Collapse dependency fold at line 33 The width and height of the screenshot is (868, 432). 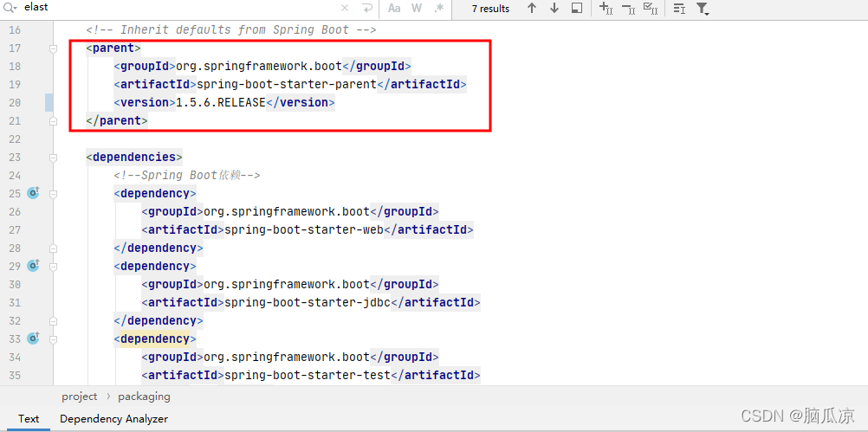53,339
